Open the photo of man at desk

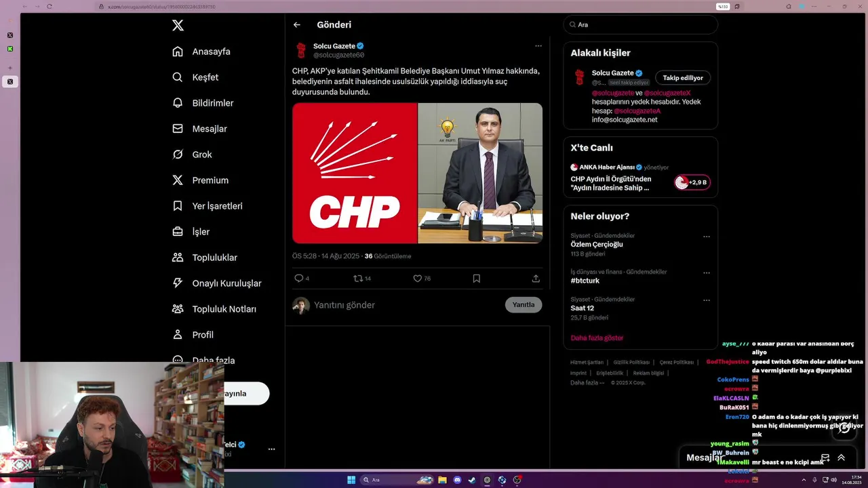480,173
